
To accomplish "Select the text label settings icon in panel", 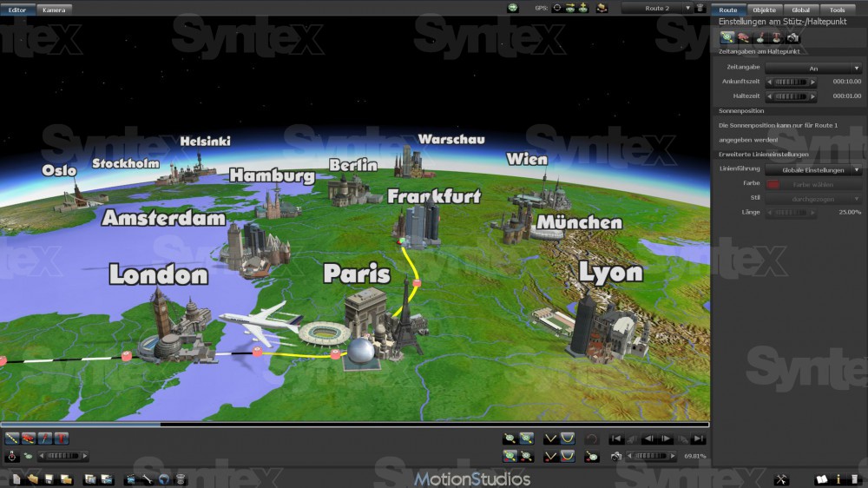I will tap(776, 37).
